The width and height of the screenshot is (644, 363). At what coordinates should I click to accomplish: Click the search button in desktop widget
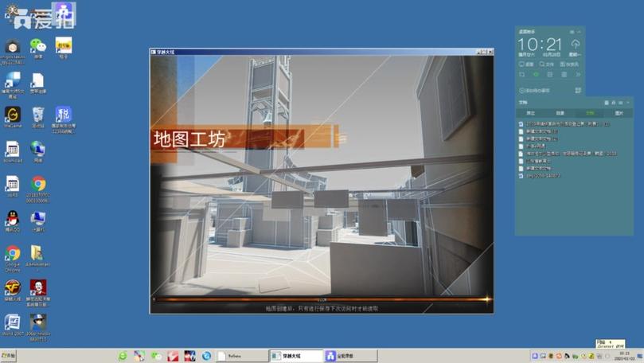(x=547, y=64)
